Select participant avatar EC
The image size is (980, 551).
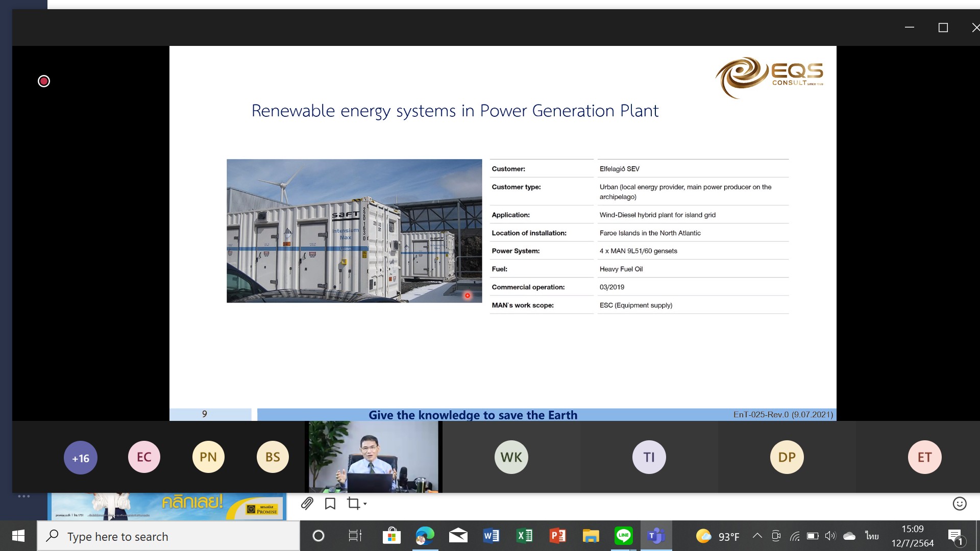tap(144, 457)
